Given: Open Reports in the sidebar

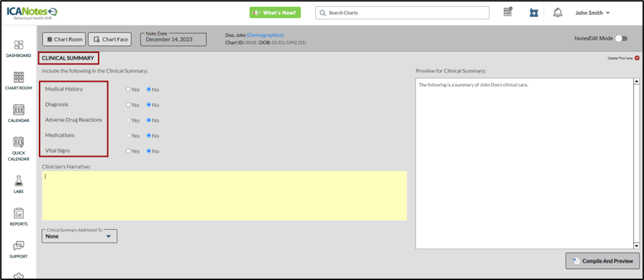Looking at the screenshot, I should [x=19, y=217].
